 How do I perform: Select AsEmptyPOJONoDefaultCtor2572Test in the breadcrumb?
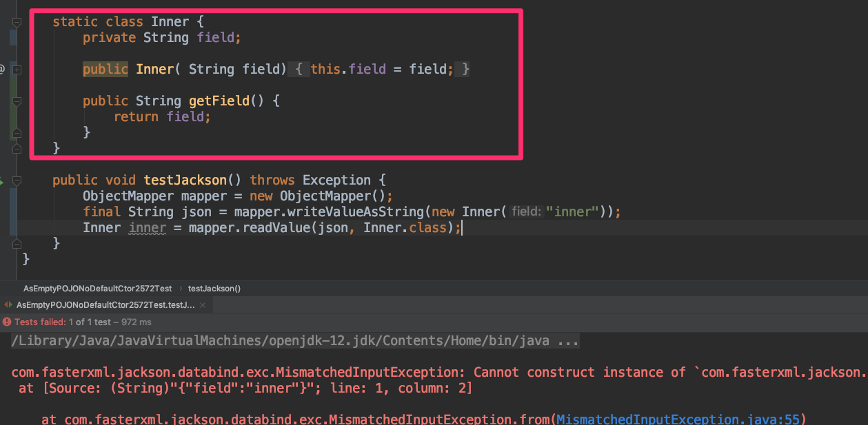click(97, 289)
